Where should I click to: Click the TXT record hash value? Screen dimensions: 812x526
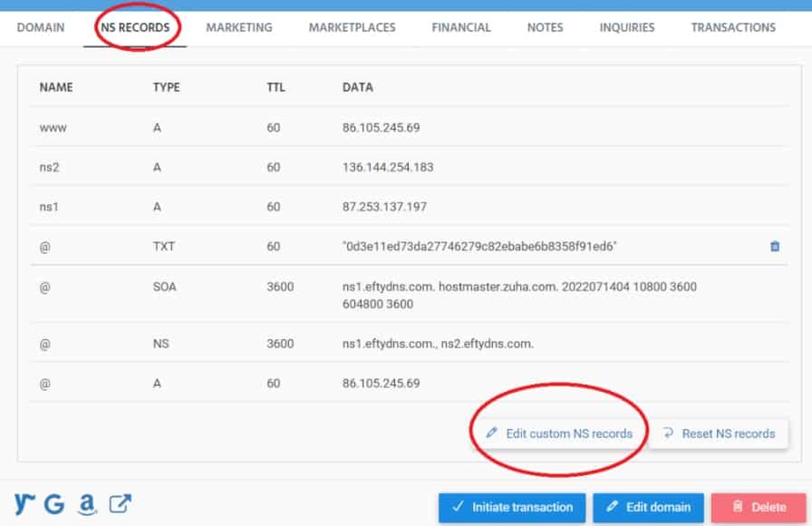click(479, 246)
